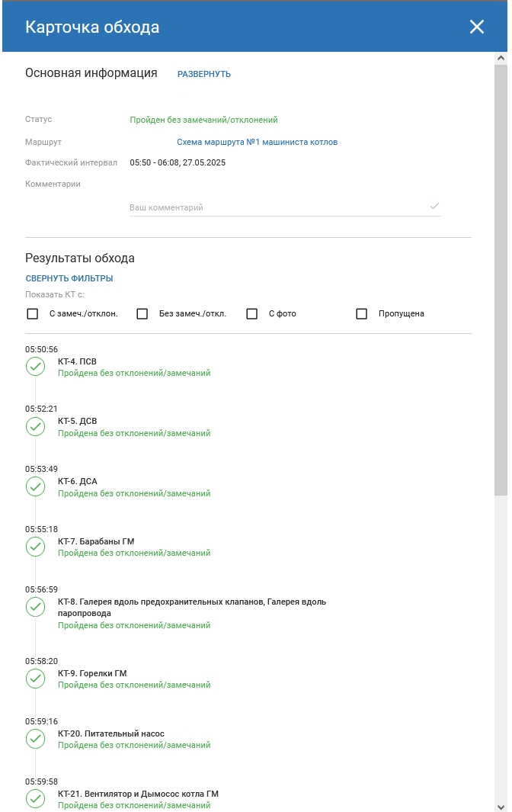The width and height of the screenshot is (512, 812).
Task: Open the КТ-21. Вентилятор и Дымосос entry
Action: (x=138, y=794)
